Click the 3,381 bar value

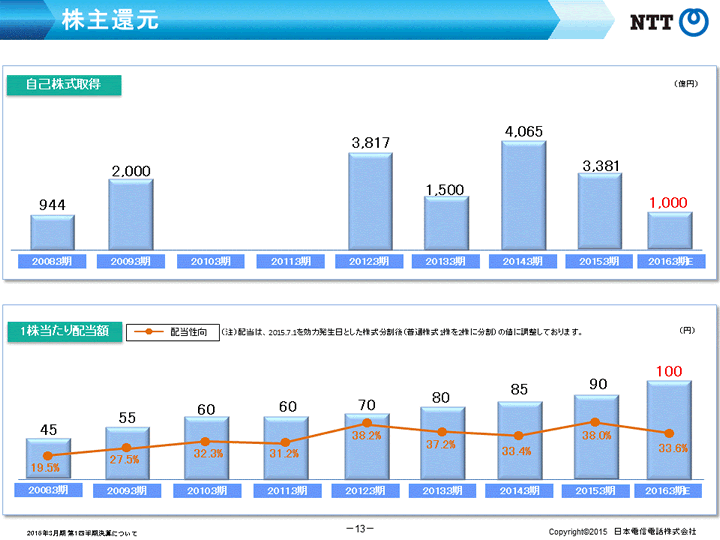[x=601, y=166]
